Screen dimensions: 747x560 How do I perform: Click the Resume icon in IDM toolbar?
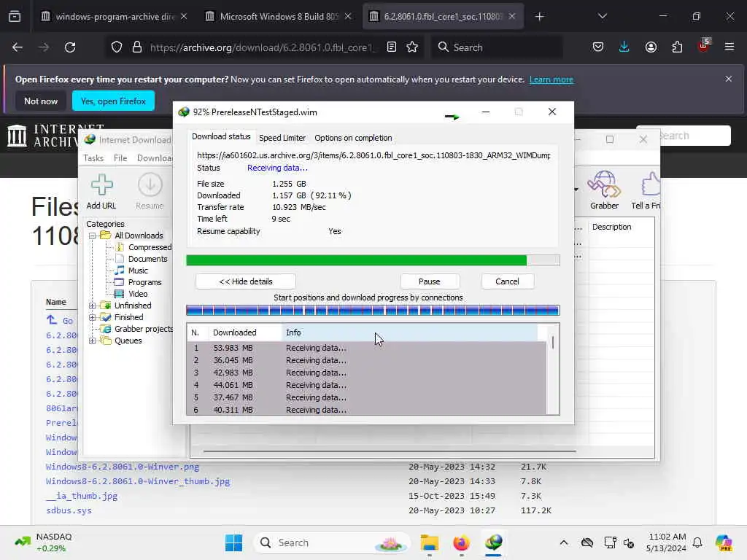pos(150,184)
